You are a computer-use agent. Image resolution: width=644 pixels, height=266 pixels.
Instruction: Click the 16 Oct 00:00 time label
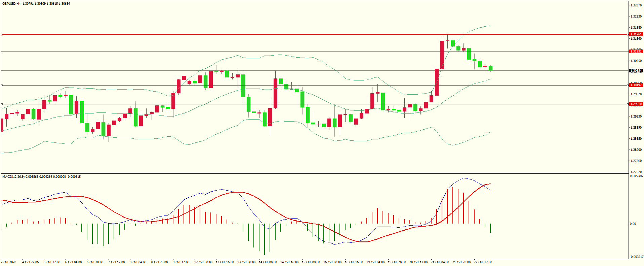[x=332, y=262]
